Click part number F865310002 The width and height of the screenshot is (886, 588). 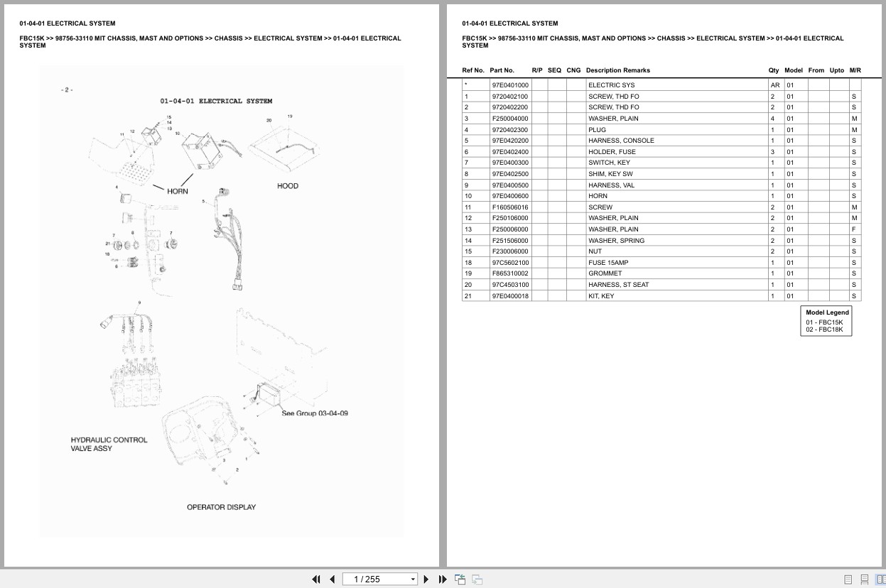coord(510,273)
